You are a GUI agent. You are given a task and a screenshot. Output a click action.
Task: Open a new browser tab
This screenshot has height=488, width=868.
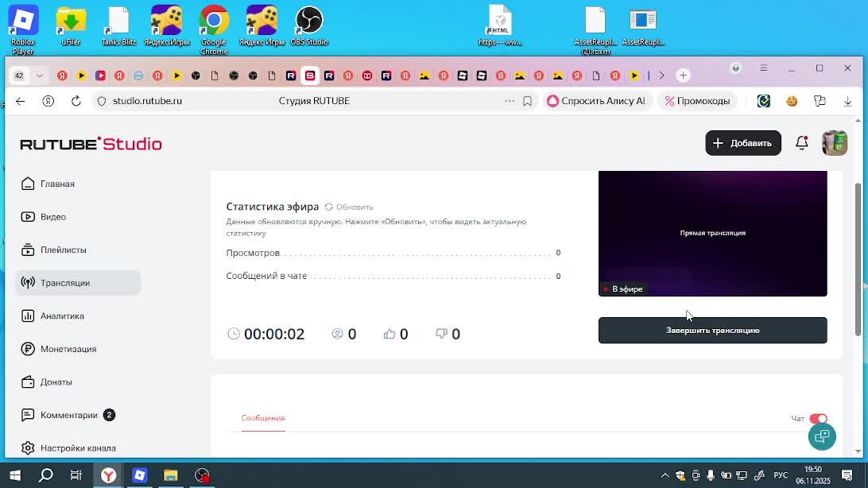pyautogui.click(x=683, y=76)
